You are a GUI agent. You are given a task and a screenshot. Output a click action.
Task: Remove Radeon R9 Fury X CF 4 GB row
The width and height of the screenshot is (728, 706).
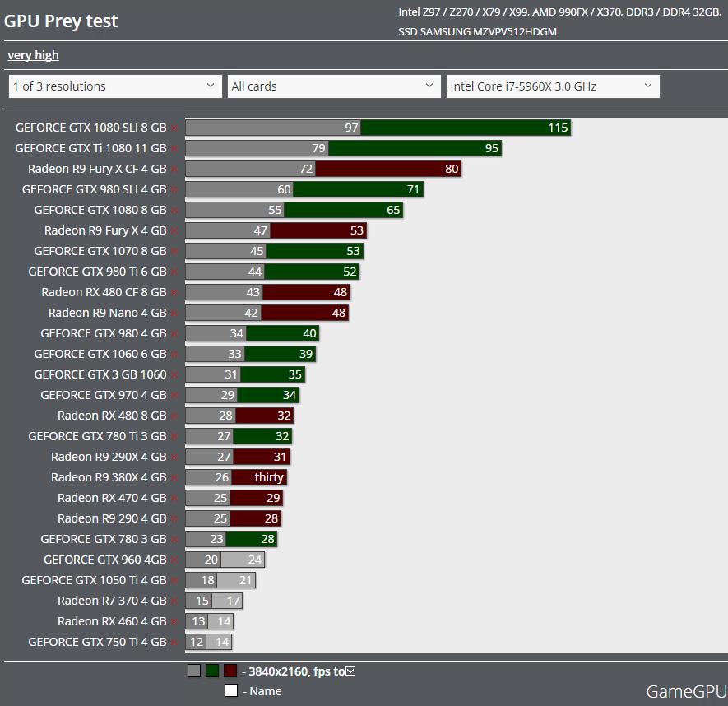(x=174, y=169)
